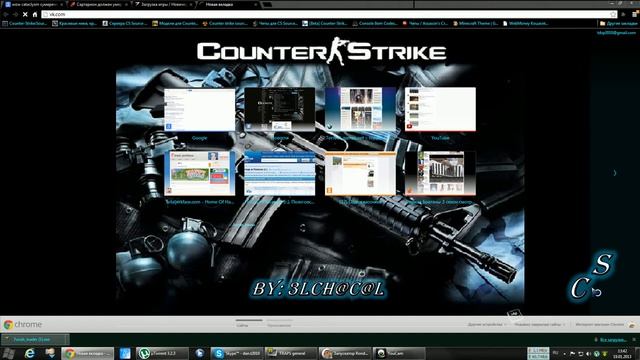
Task: Expand the Другие устройства menu
Action: [x=487, y=324]
